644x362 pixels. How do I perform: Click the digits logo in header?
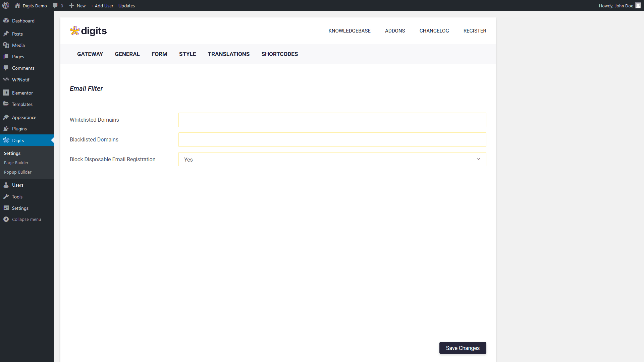pos(88,31)
